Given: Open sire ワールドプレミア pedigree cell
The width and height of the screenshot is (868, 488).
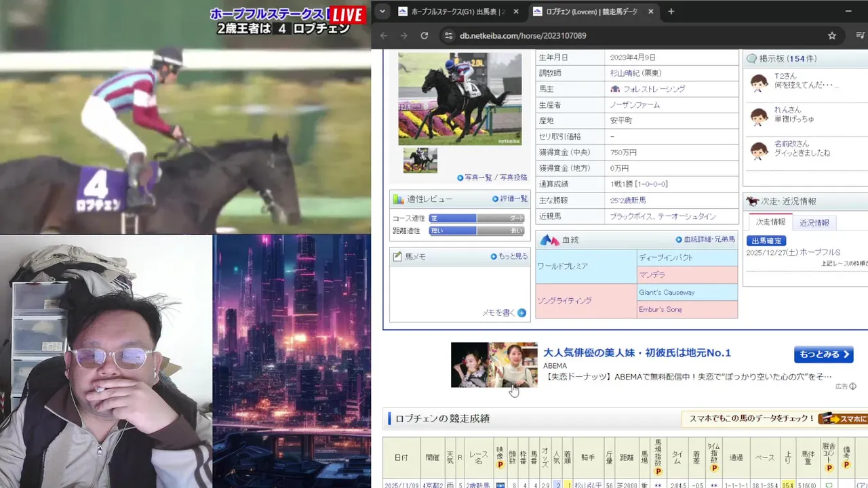Looking at the screenshot, I should click(x=586, y=266).
